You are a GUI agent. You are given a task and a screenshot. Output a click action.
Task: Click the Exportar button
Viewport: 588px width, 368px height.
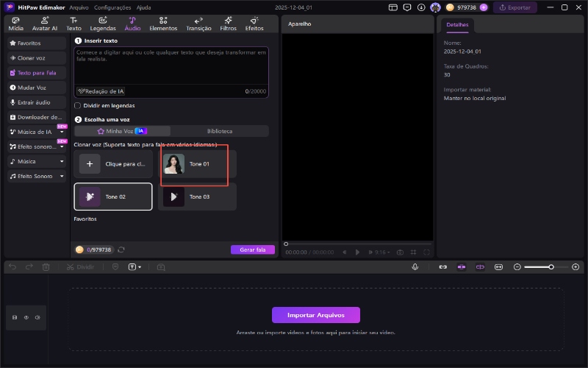tap(515, 7)
